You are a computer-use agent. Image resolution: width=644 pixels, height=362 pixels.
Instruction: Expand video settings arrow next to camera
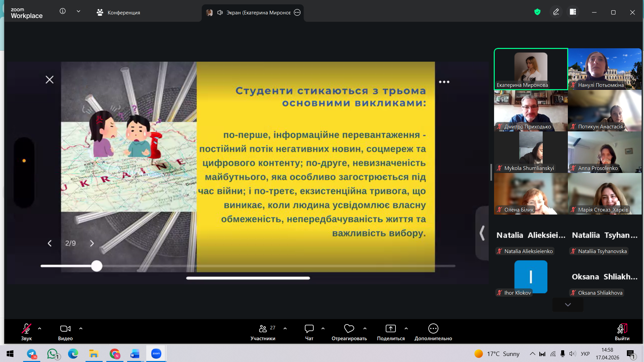click(x=81, y=328)
